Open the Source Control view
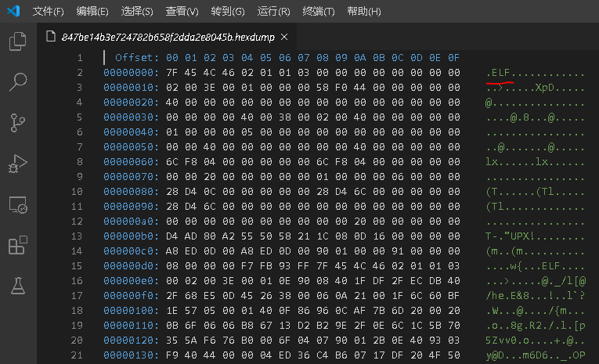Viewport: 599px width, 364px height. coord(18,123)
